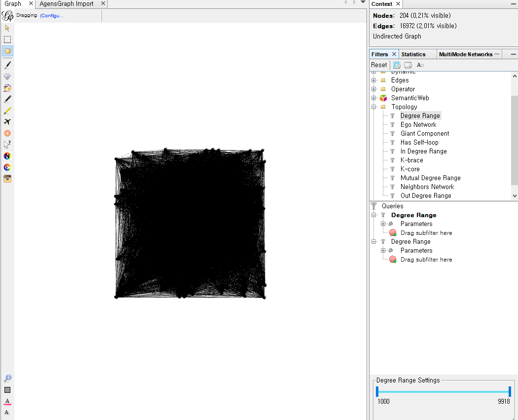The image size is (518, 420).
Task: Click the filter library scrollbar up arrow
Action: click(x=515, y=76)
